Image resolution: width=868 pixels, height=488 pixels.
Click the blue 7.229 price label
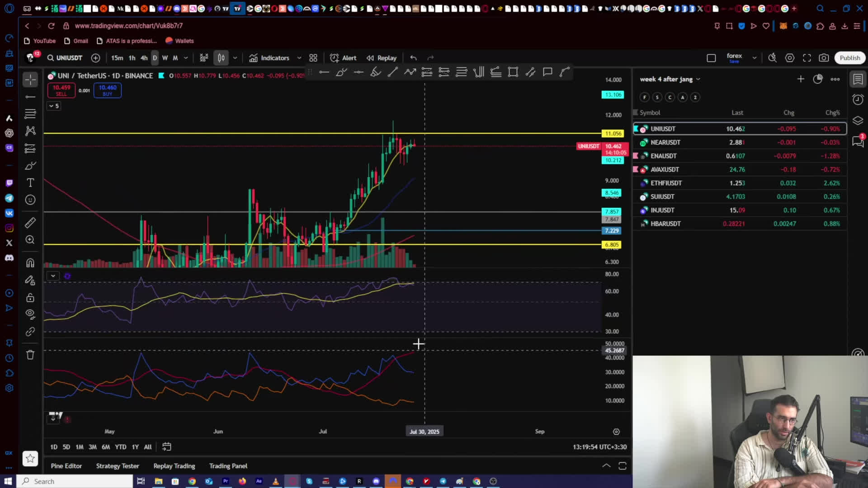coord(612,230)
